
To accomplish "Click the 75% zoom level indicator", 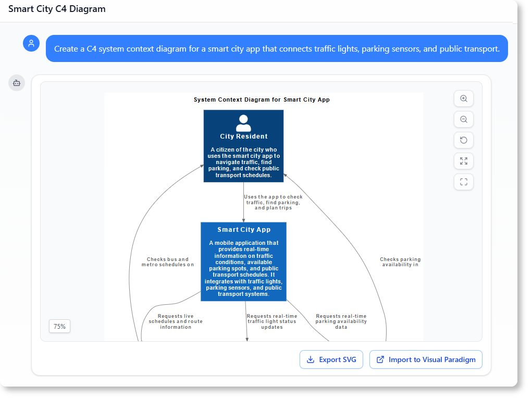I will click(59, 326).
